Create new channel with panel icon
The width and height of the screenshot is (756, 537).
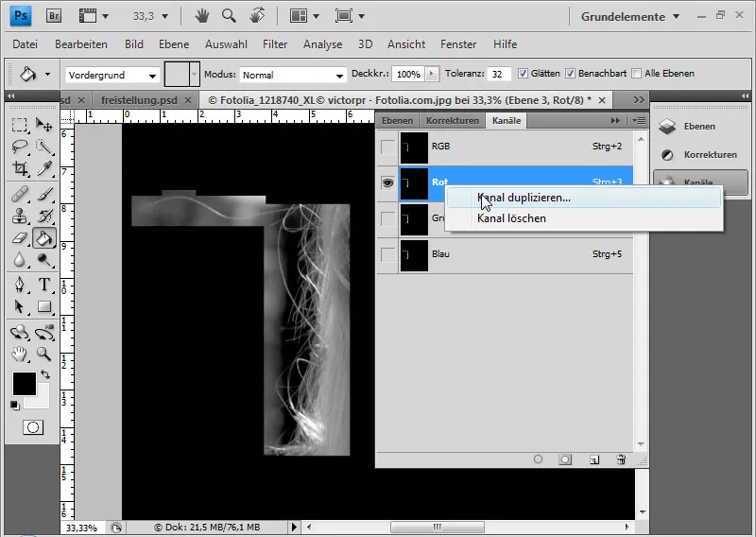pos(594,459)
